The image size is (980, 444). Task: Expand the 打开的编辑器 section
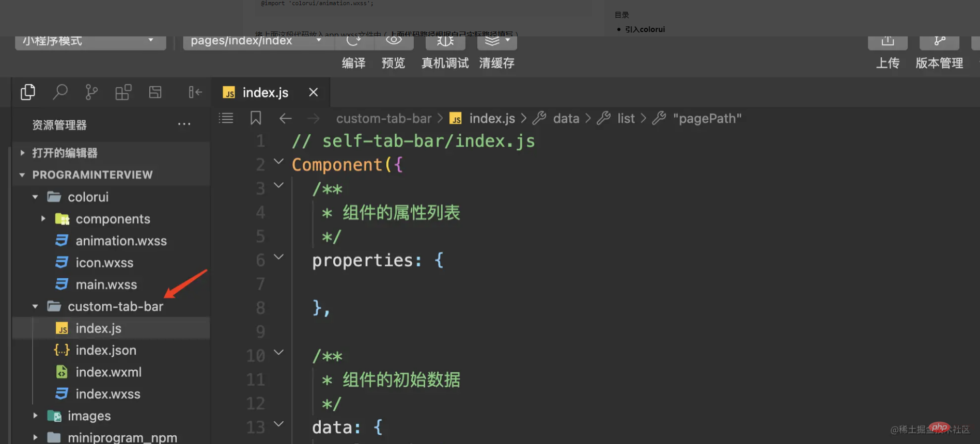click(x=22, y=153)
